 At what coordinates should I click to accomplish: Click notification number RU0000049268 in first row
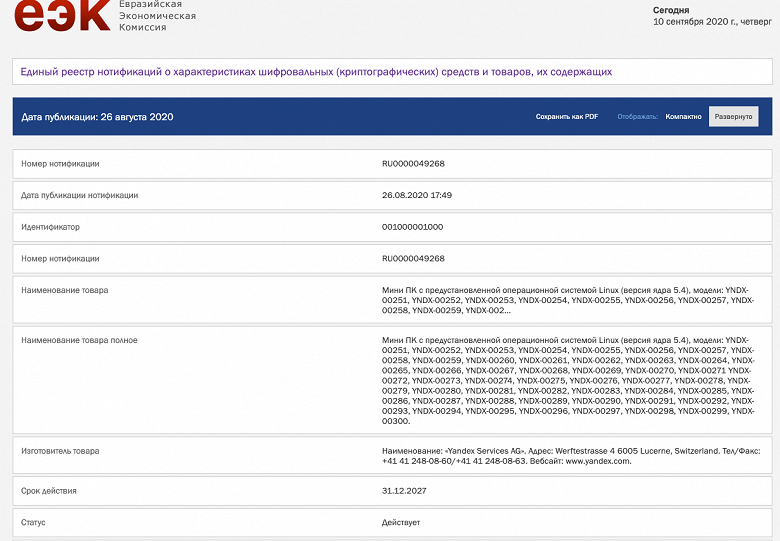pyautogui.click(x=413, y=164)
